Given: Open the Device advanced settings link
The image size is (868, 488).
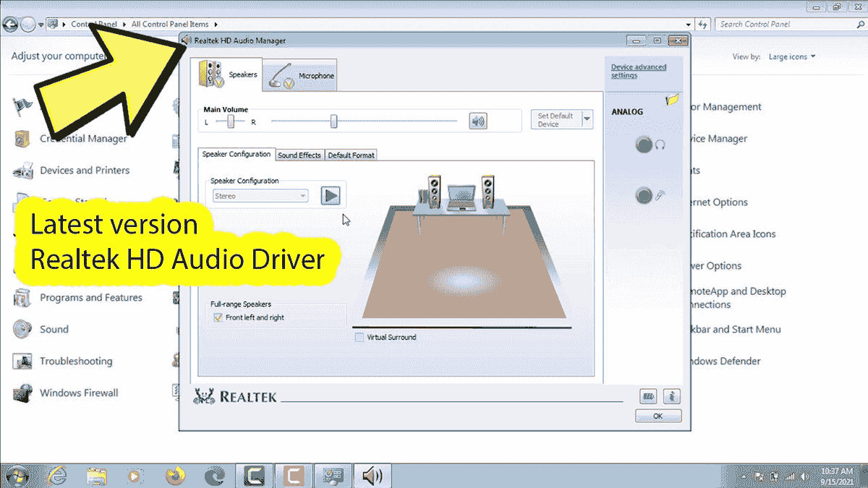Looking at the screenshot, I should (636, 71).
